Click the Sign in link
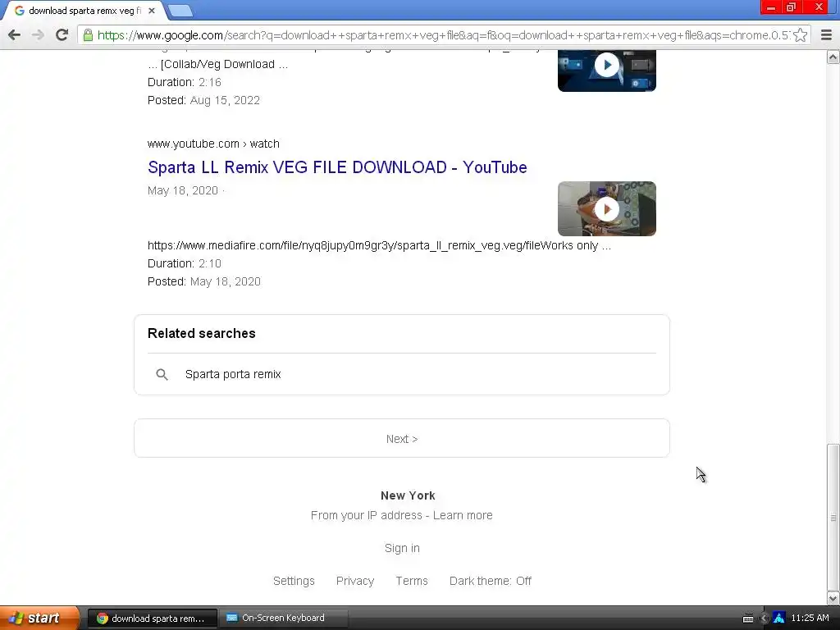Viewport: 840px width, 630px height. [402, 548]
